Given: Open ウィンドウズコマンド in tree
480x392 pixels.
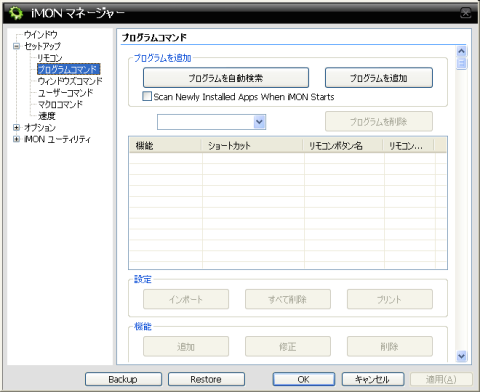Looking at the screenshot, I should tap(70, 81).
